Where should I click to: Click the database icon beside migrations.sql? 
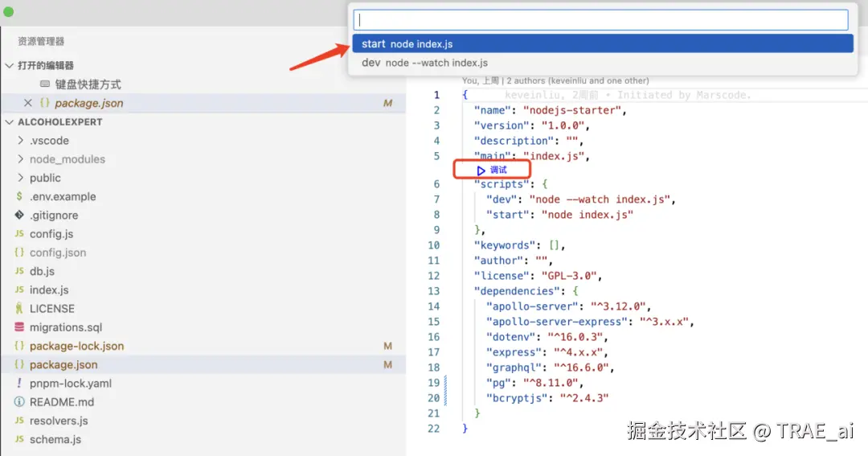click(19, 327)
